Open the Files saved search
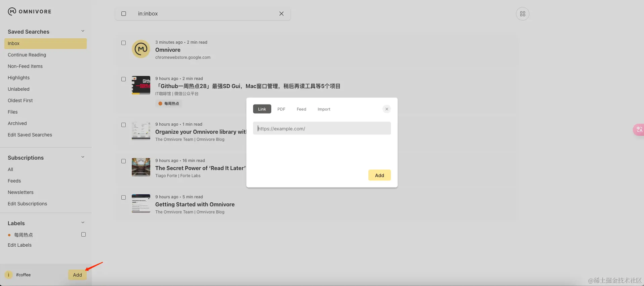 coord(13,112)
